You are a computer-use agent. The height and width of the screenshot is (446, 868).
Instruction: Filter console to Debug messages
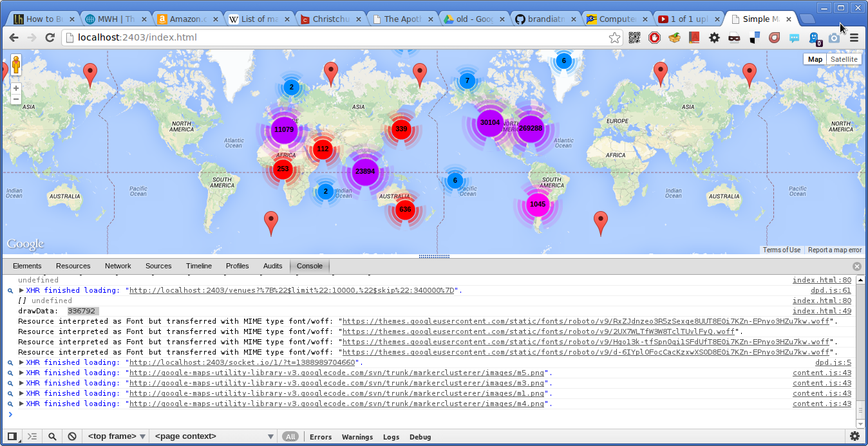click(420, 437)
